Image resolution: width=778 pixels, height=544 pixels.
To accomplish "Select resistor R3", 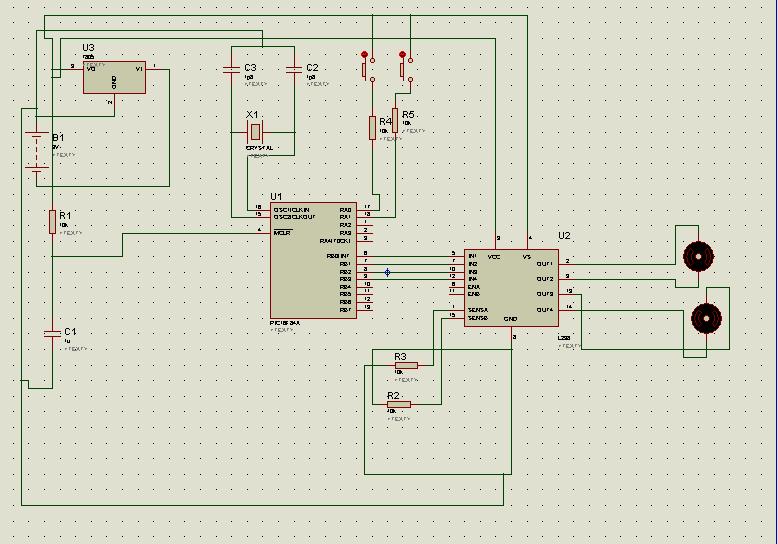I will (406, 365).
